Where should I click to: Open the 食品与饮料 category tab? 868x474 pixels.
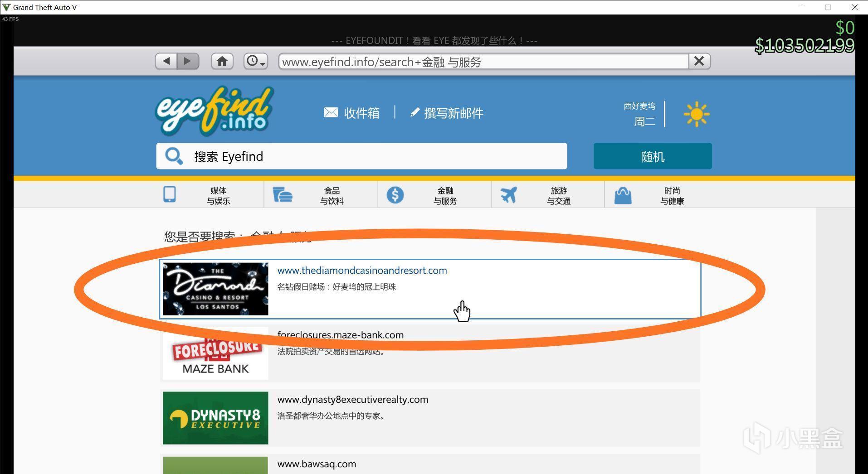click(321, 195)
